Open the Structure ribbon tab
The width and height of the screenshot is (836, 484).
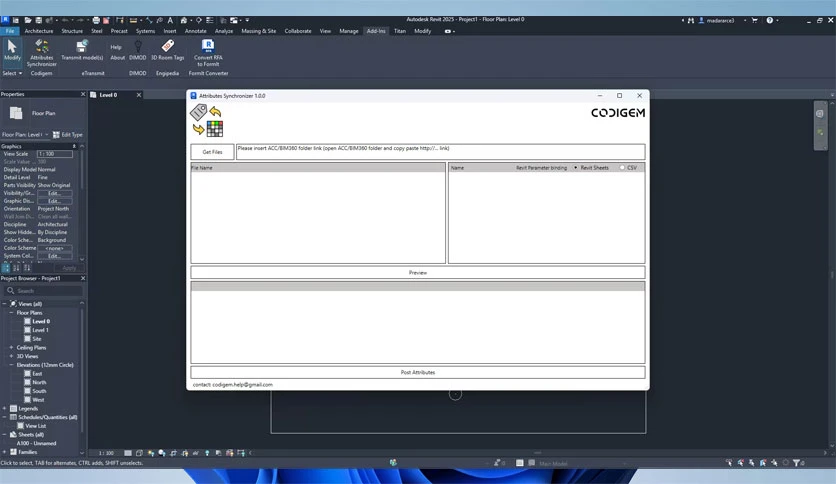[72, 31]
